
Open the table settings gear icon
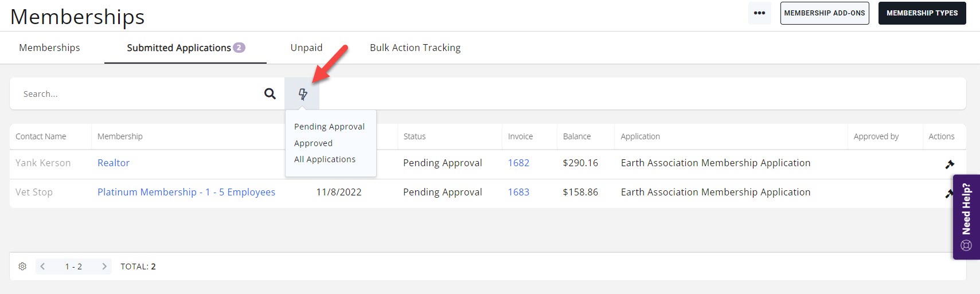click(x=22, y=266)
